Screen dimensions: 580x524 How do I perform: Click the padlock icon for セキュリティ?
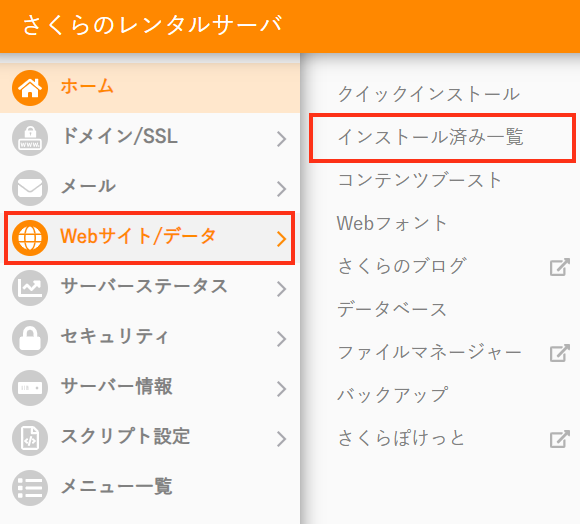click(30, 338)
